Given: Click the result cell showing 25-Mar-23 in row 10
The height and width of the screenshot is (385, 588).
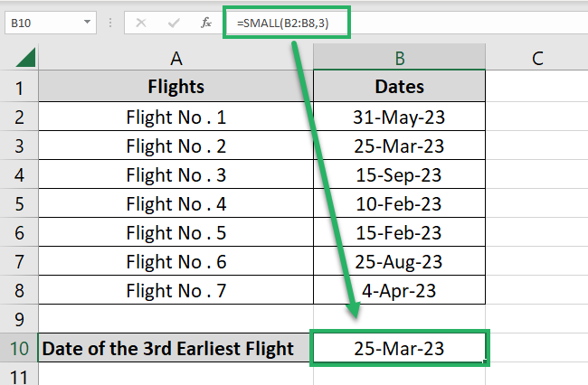Looking at the screenshot, I should coord(399,348).
